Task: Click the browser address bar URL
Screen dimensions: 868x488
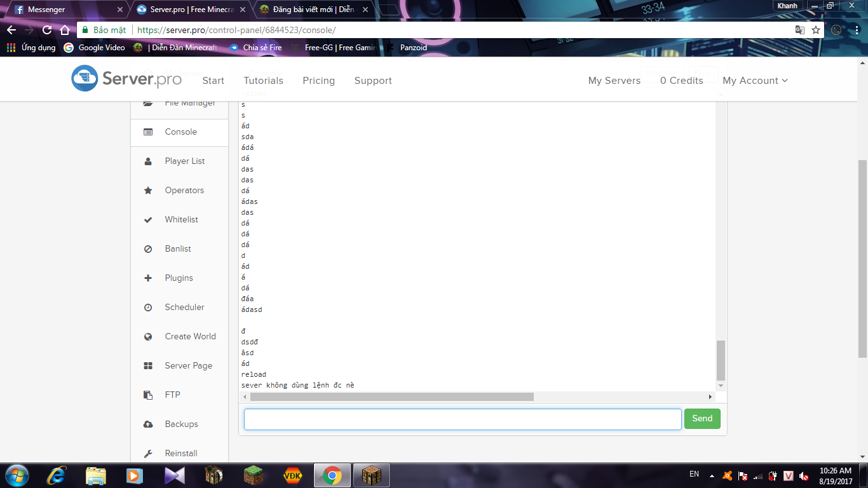Action: coord(236,30)
